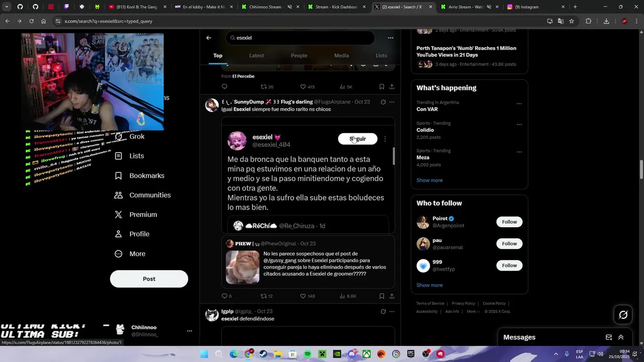The image size is (644, 362).
Task: Compose a new message in the Messages bar
Action: pos(609,337)
